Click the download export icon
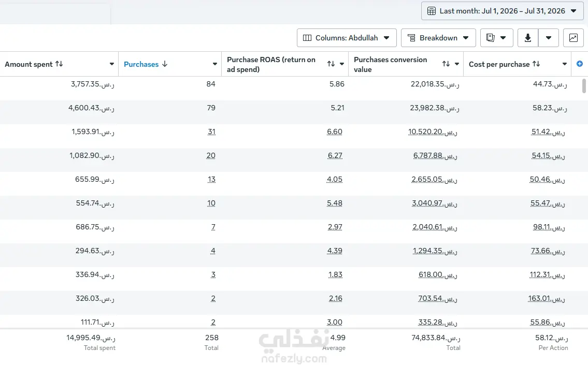The image size is (588, 365). point(527,38)
